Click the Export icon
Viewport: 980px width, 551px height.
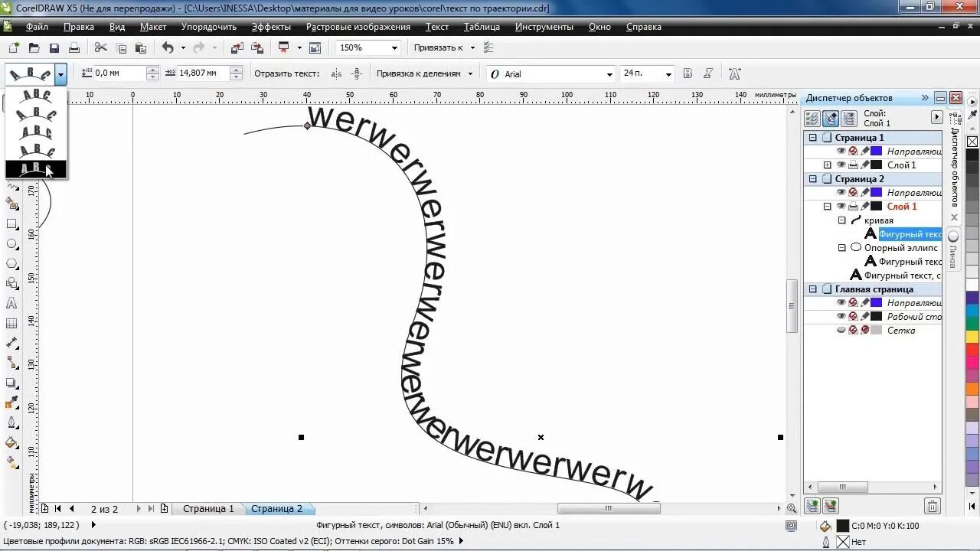(x=257, y=47)
